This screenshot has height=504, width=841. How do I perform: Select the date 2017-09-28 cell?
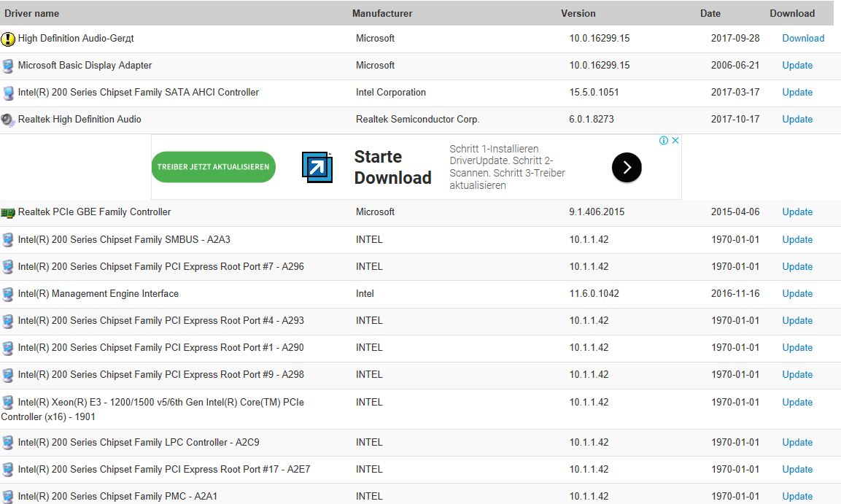(735, 38)
